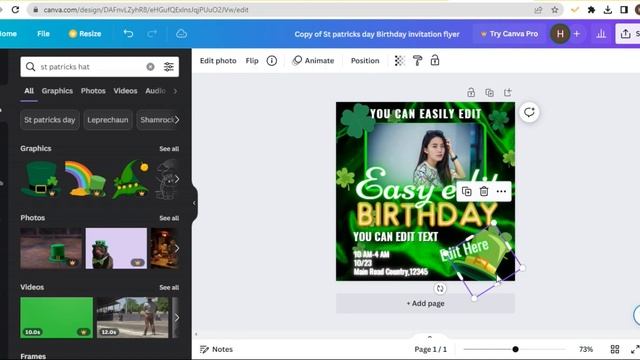Image resolution: width=640 pixels, height=360 pixels.
Task: Add a new page via top-right page icon
Action: 507,92
